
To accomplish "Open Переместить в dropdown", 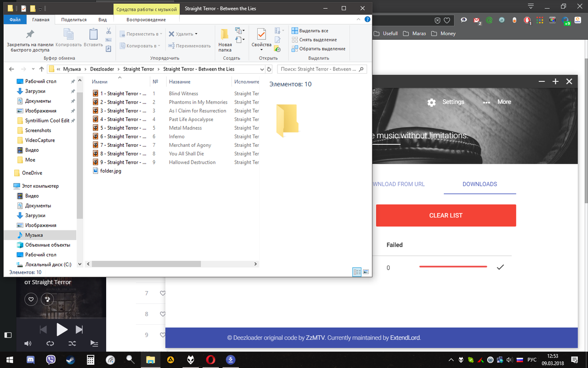I will (x=140, y=34).
